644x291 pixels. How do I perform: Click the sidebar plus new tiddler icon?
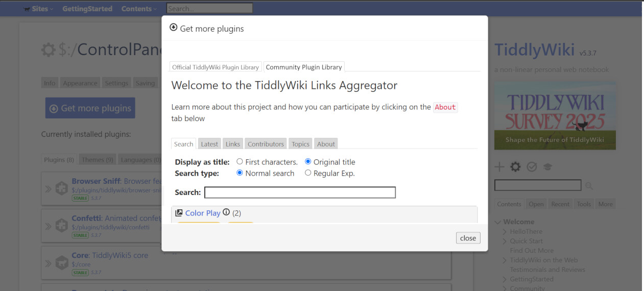click(x=499, y=167)
